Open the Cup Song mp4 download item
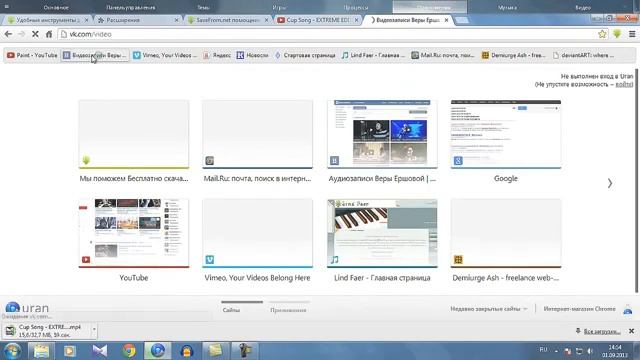Image resolution: width=640 pixels, height=360 pixels. pos(46,331)
